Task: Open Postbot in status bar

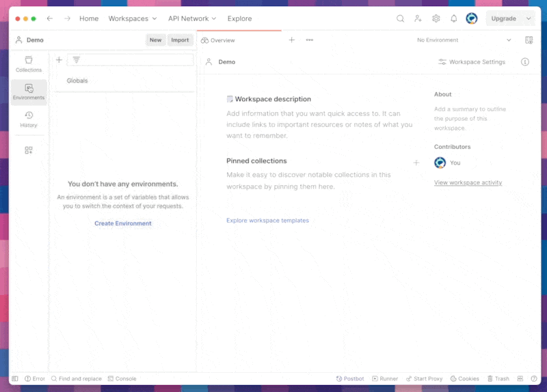Action: (x=350, y=378)
